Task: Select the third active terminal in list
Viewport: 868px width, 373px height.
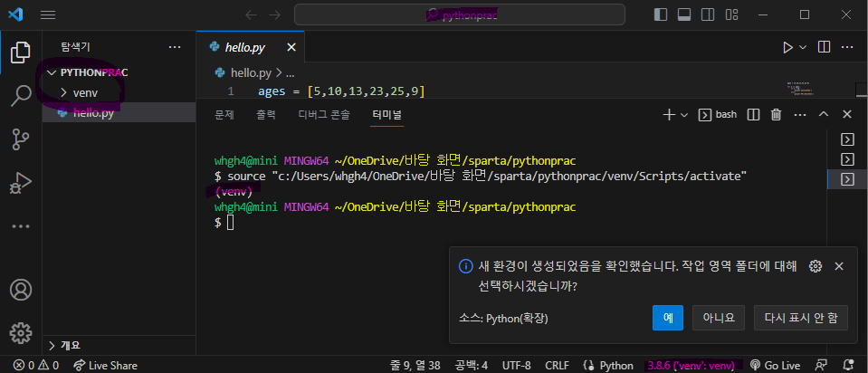Action: click(847, 179)
